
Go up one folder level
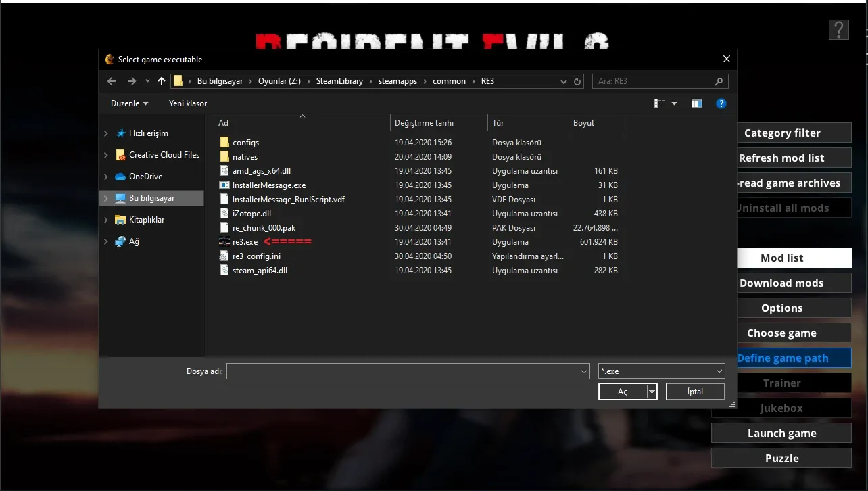click(x=161, y=81)
